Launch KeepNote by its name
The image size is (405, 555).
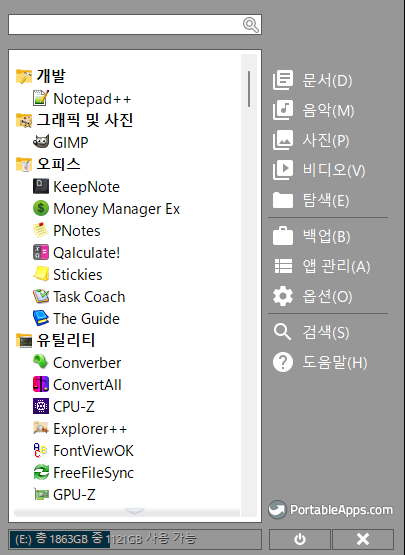click(x=86, y=187)
